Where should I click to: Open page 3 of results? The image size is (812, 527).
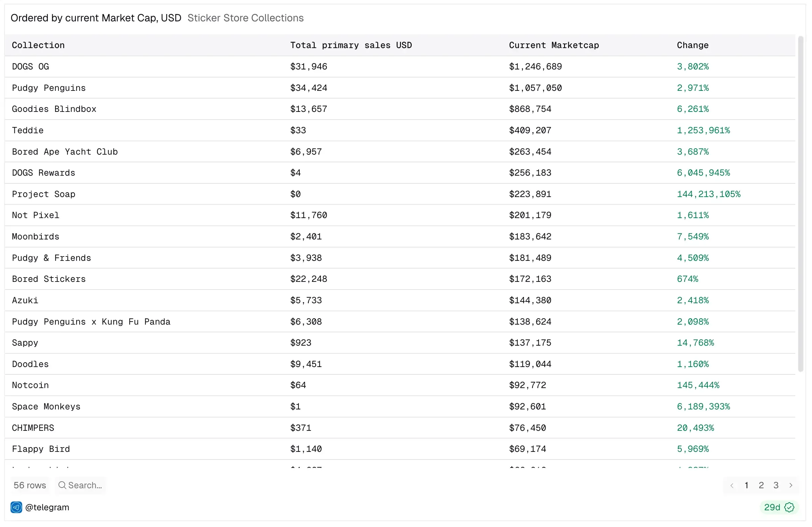coord(776,485)
